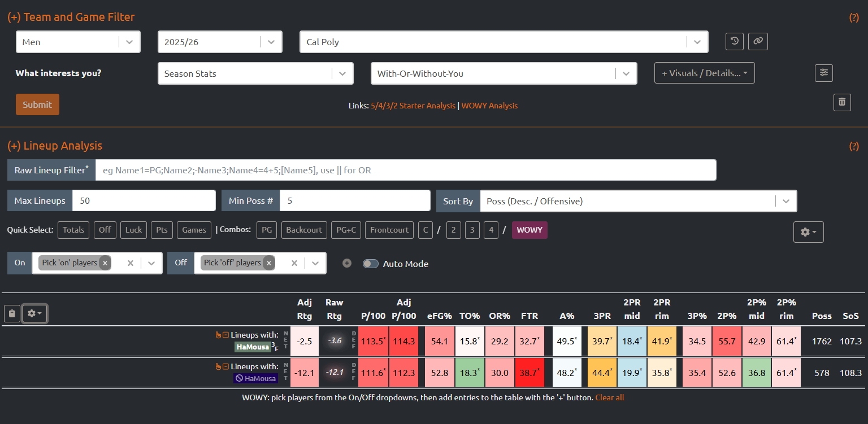Viewport: 868px width, 424px height.
Task: Collapse the Team and Game Filter header
Action: (71, 17)
